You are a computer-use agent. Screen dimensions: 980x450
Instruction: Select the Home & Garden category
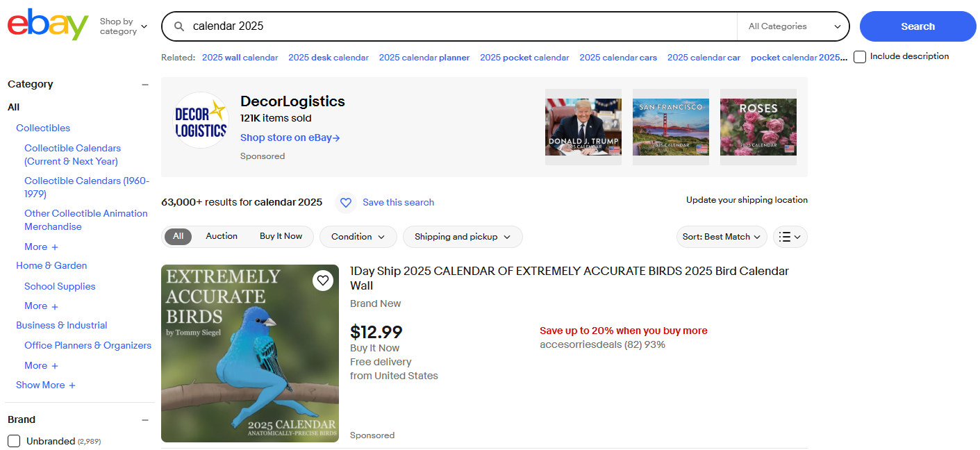51,265
